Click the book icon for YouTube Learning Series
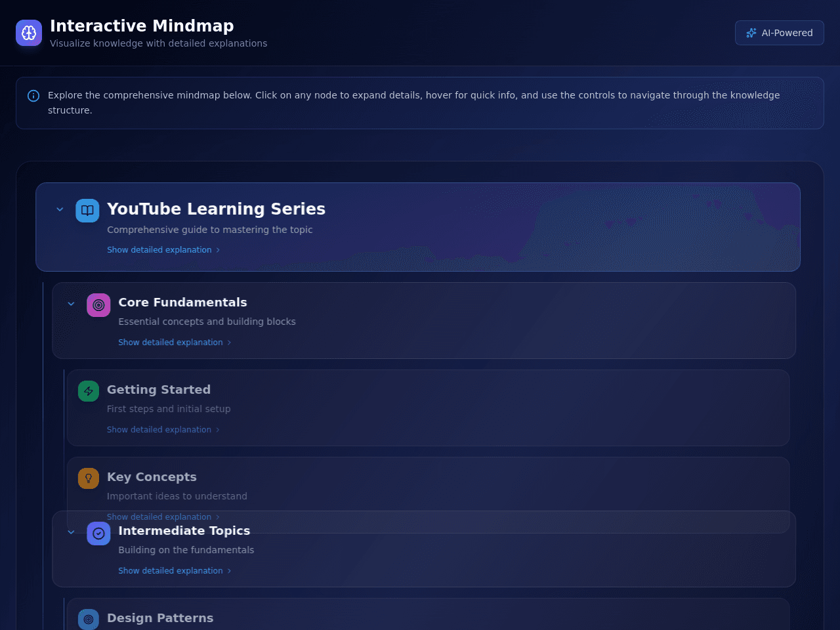Viewport: 840px width, 630px height. [x=87, y=211]
